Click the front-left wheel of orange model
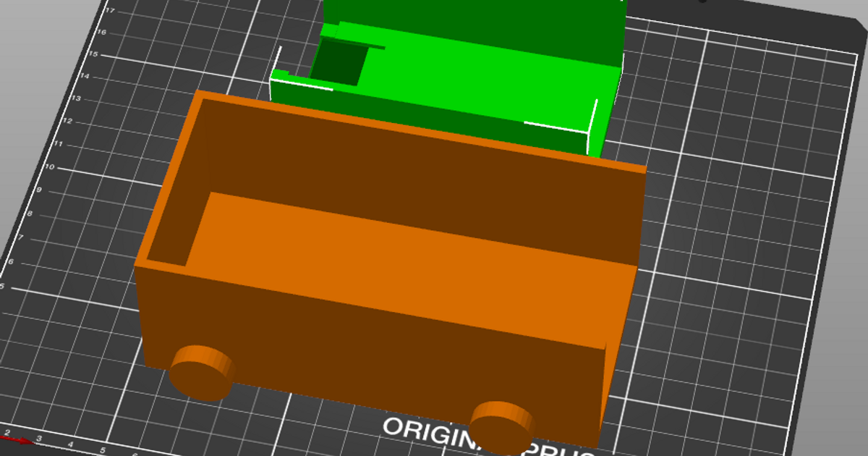 200,372
